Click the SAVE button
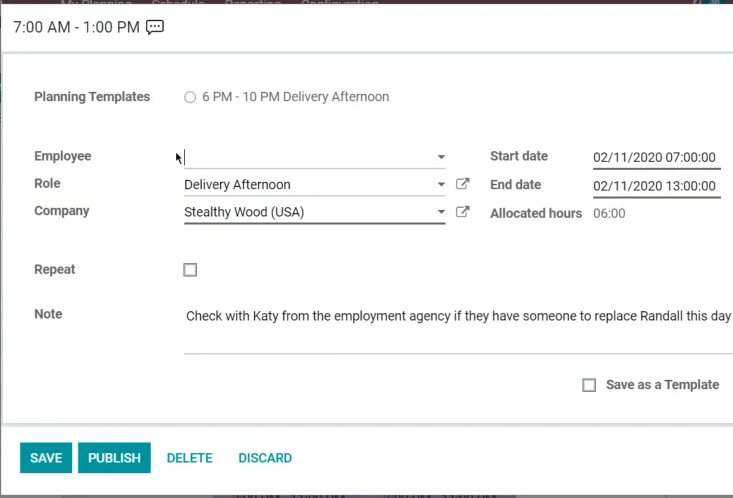 46,458
